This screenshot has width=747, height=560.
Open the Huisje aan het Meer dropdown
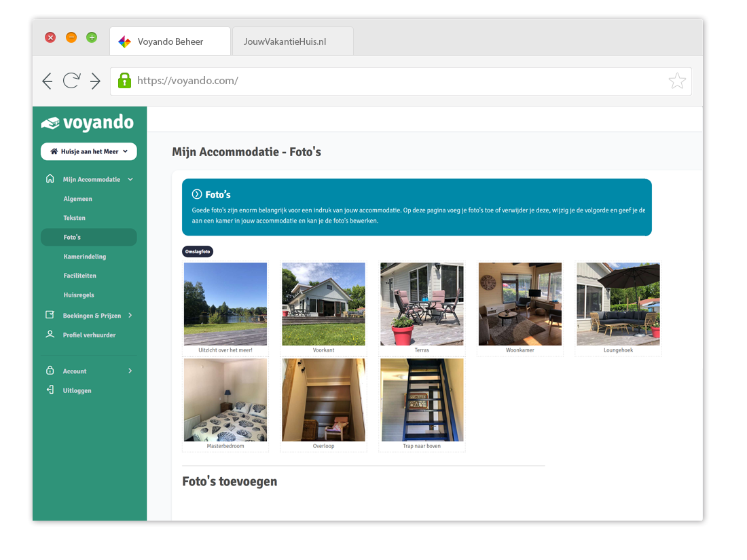89,151
